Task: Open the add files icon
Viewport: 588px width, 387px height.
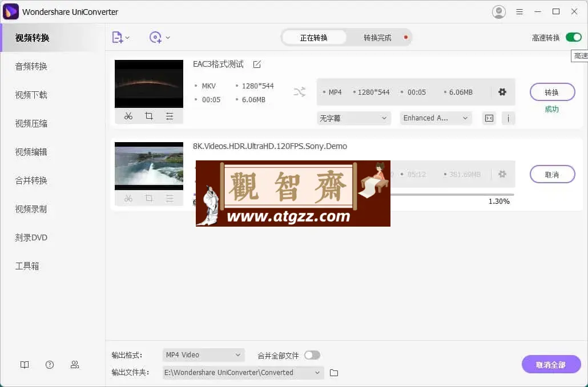Action: (117, 38)
